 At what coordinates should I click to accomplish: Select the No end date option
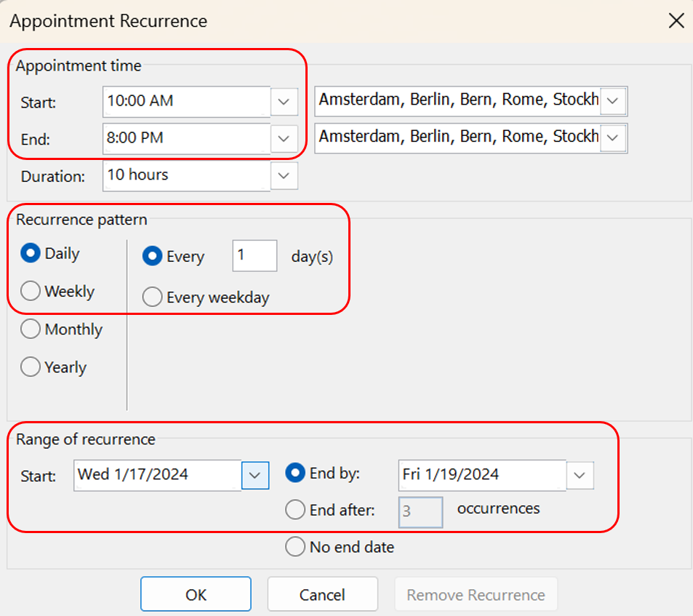point(295,547)
